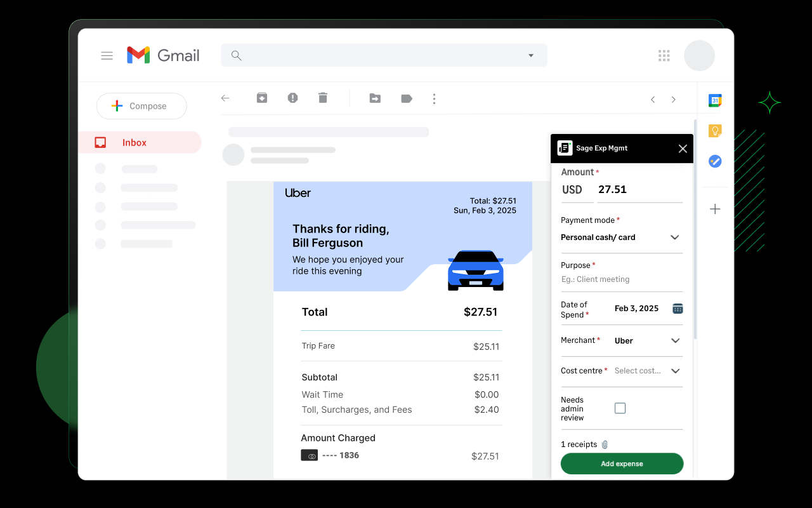This screenshot has height=508, width=812.
Task: Click the sender avatar placeholder
Action: 233,155
